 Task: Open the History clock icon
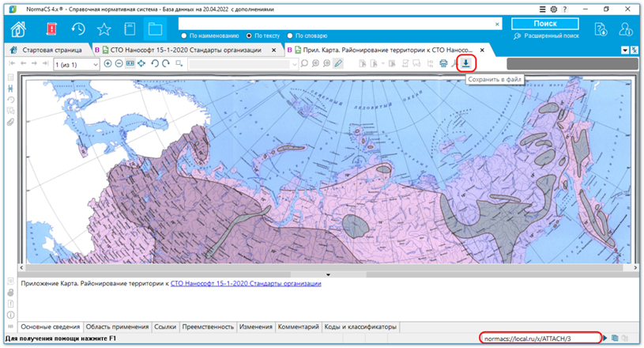(78, 28)
